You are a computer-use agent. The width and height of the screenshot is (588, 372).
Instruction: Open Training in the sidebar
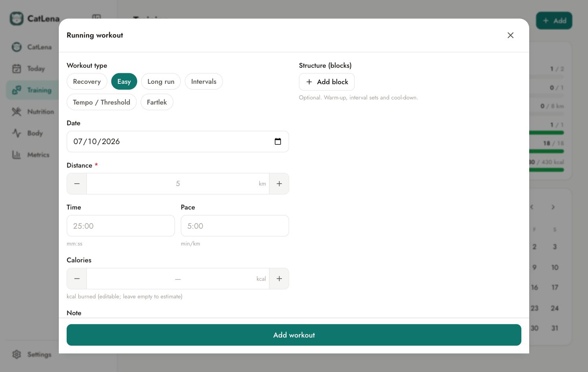pyautogui.click(x=32, y=90)
